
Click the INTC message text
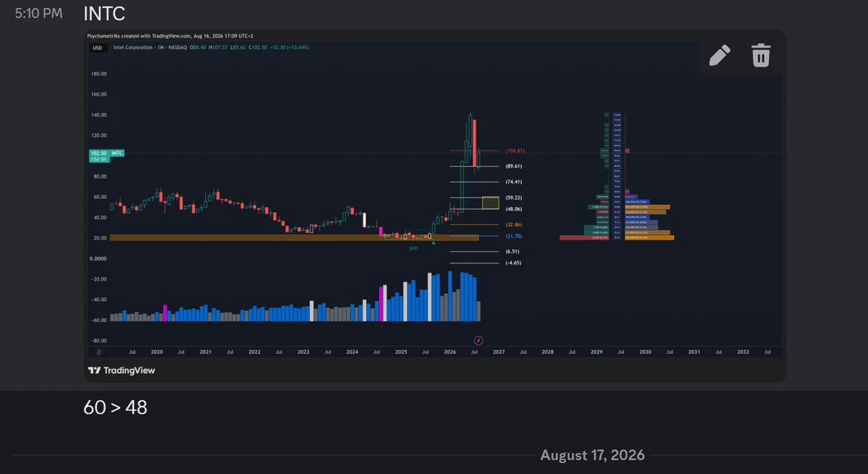[x=104, y=14]
